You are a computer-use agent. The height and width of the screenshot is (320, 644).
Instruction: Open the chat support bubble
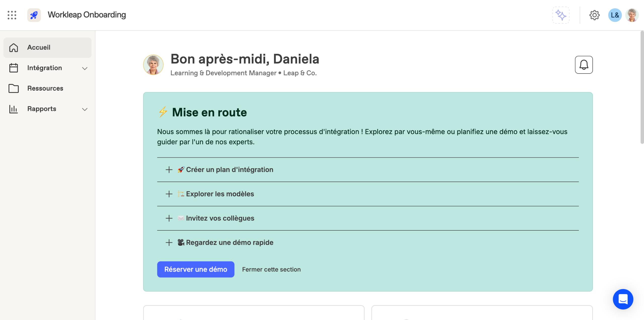623,299
